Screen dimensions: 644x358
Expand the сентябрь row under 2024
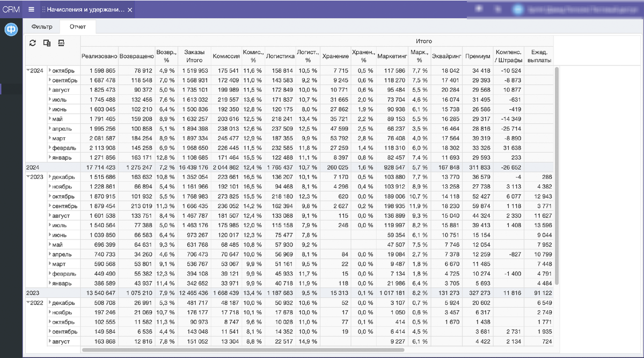[x=50, y=80]
